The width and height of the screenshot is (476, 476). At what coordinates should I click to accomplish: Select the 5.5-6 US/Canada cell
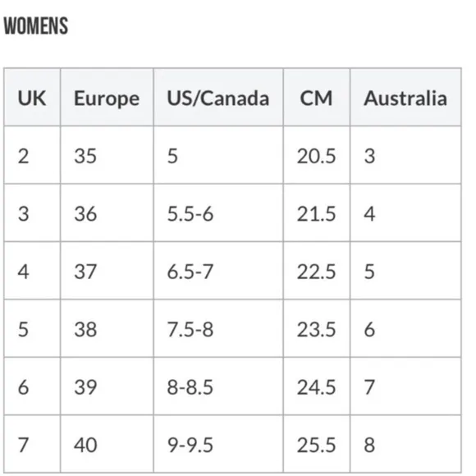(218, 213)
